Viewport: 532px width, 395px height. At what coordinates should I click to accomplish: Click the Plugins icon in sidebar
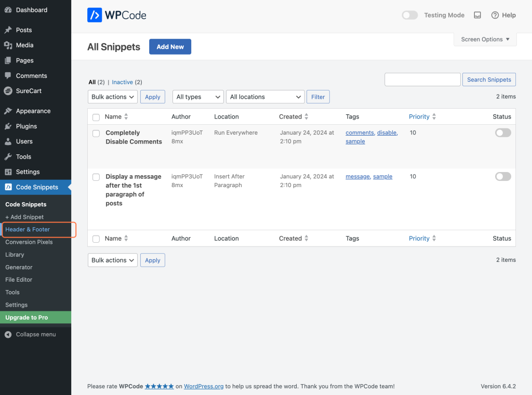tap(8, 126)
